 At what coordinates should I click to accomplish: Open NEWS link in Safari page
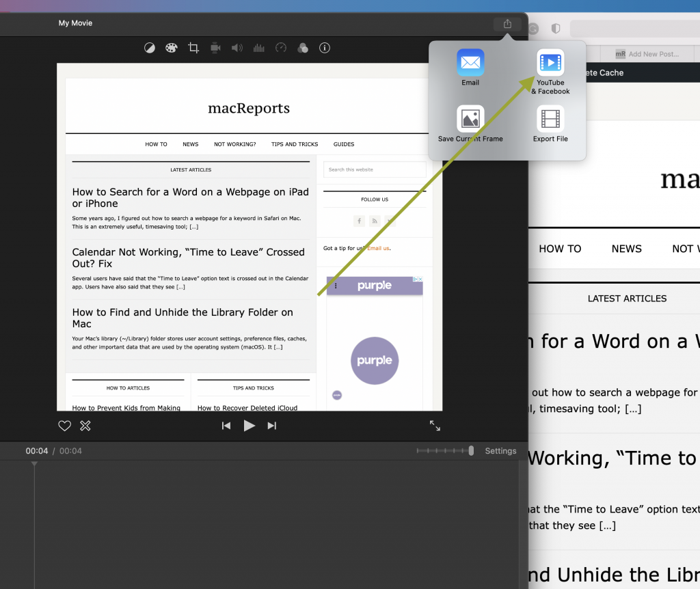tap(626, 249)
